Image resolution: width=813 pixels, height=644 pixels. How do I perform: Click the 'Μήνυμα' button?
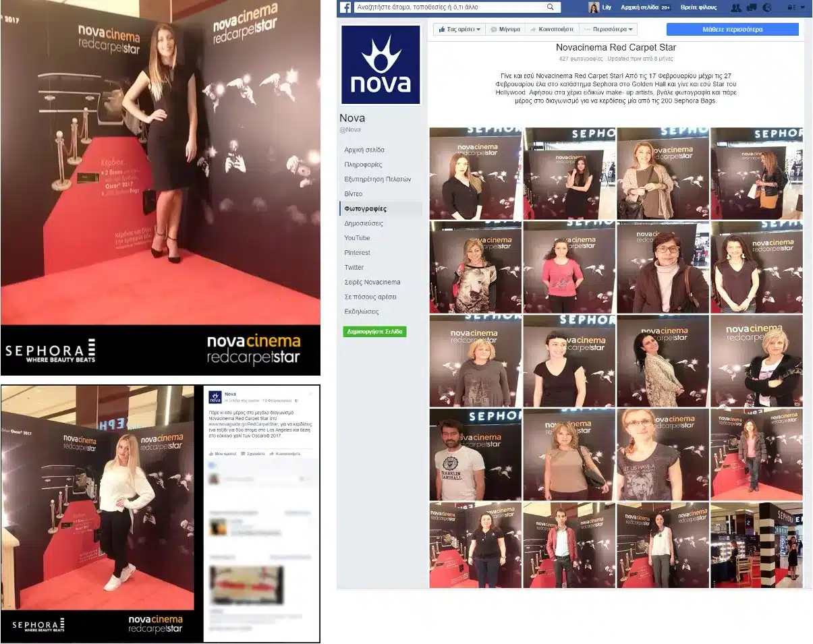[x=505, y=30]
